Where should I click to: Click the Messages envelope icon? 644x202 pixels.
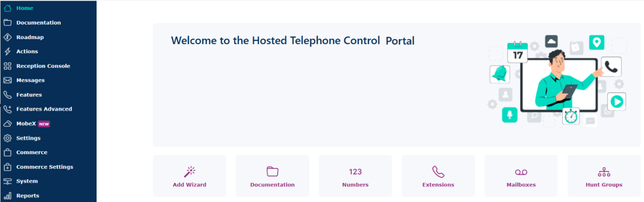(7, 81)
